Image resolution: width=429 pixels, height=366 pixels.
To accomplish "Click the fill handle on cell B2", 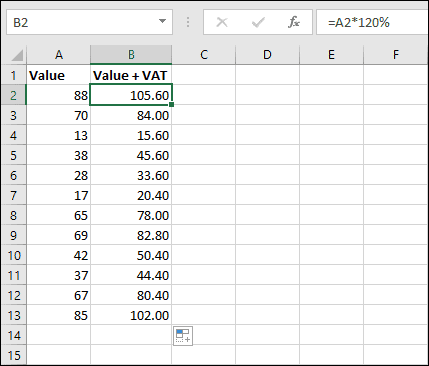I will [x=172, y=105].
